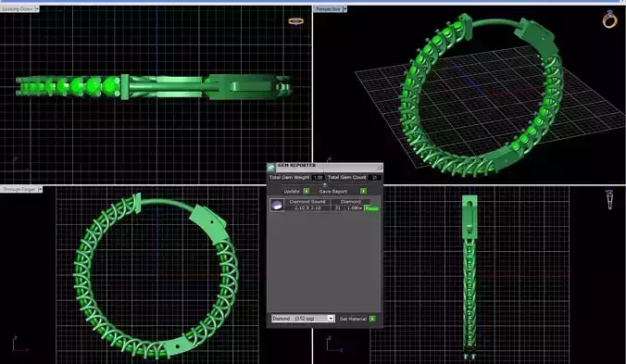
Task: Click the green Update arrow button
Action: [307, 191]
